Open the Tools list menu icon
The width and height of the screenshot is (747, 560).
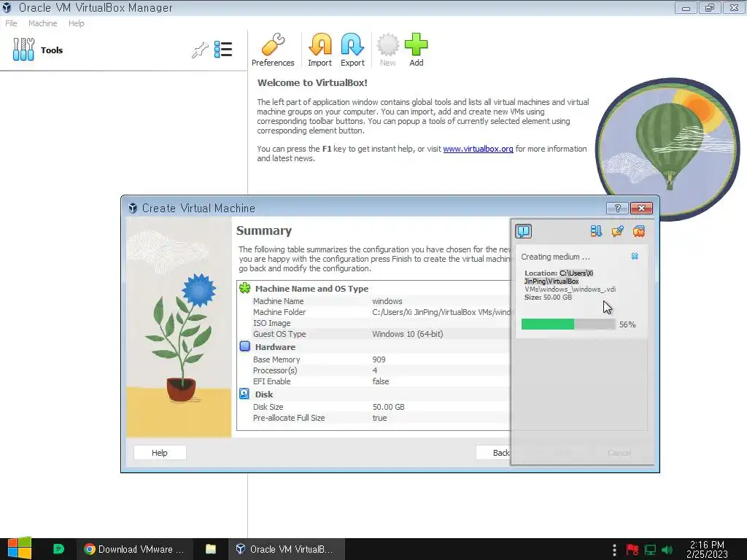coord(223,50)
